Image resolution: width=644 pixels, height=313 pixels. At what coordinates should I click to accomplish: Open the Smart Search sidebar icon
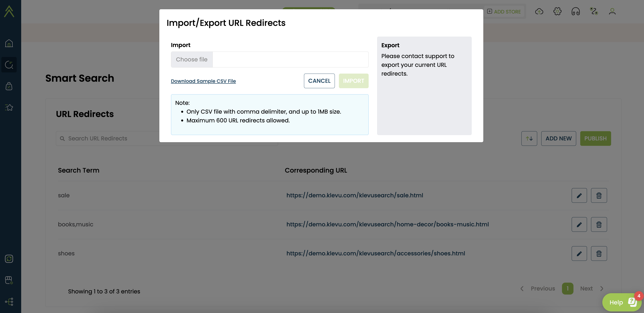9,65
